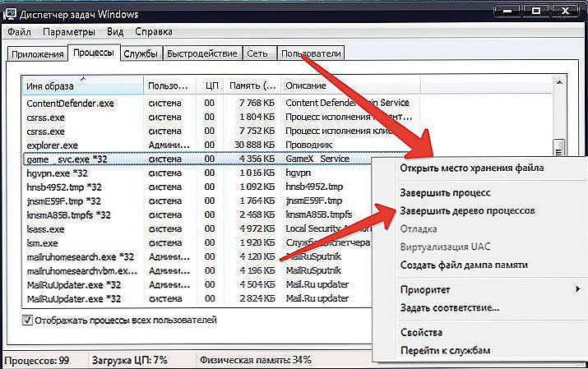This screenshot has height=369, width=588.
Task: Open the Файл menu
Action: 19,32
